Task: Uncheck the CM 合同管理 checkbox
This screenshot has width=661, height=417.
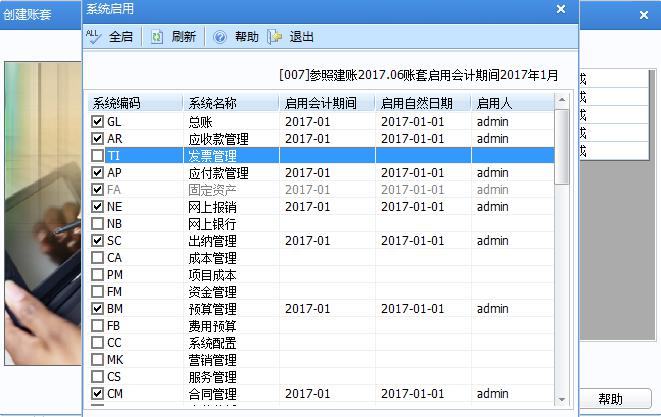Action: point(97,394)
